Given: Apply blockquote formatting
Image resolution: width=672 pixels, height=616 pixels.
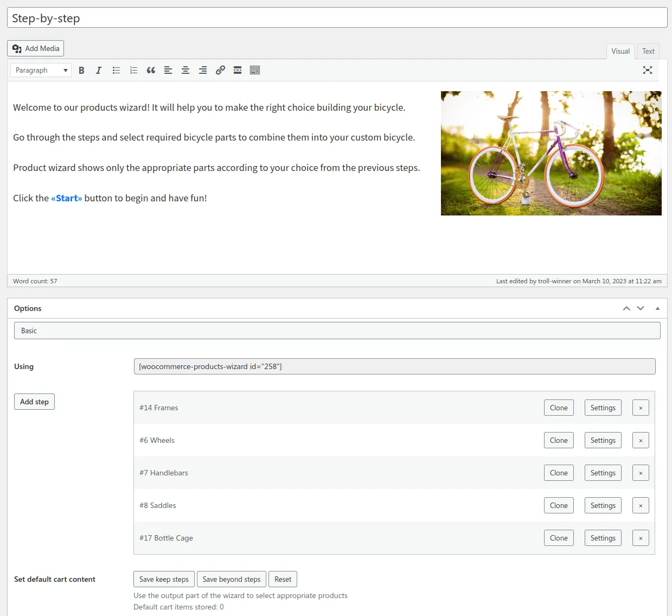Looking at the screenshot, I should coord(151,70).
